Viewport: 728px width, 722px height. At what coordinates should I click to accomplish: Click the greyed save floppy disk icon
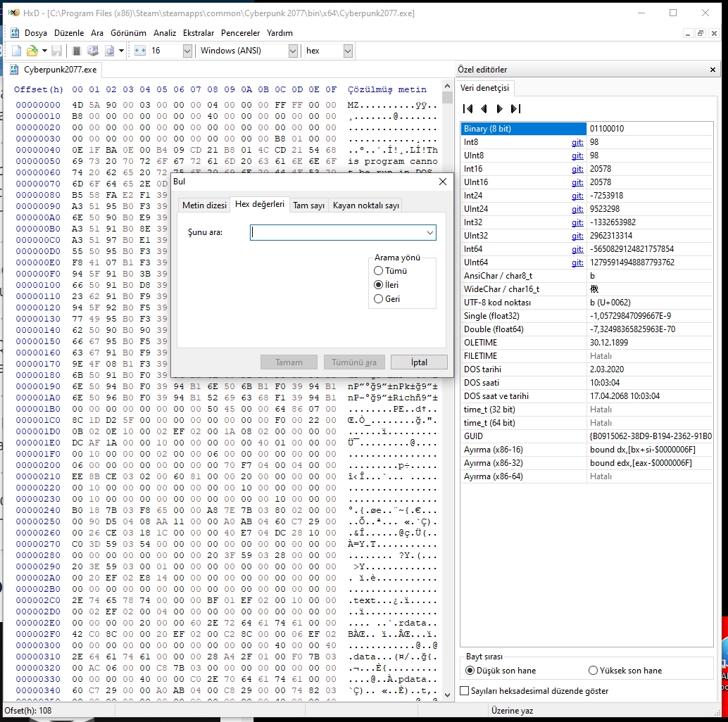56,51
